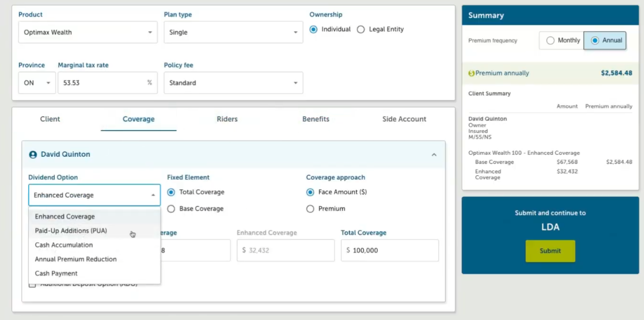Click the Enhanced Coverage $32,432 summary amount
The width and height of the screenshot is (644, 320).
[567, 172]
